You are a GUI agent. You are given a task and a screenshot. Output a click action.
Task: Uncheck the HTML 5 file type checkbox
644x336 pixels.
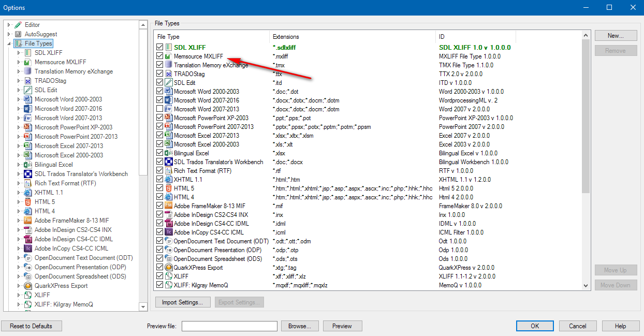point(160,188)
